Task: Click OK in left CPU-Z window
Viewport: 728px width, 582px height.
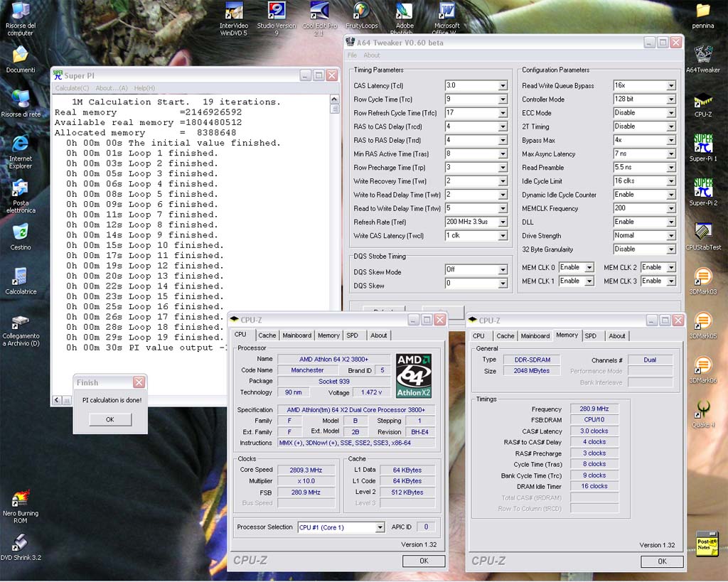Action: coord(424,561)
